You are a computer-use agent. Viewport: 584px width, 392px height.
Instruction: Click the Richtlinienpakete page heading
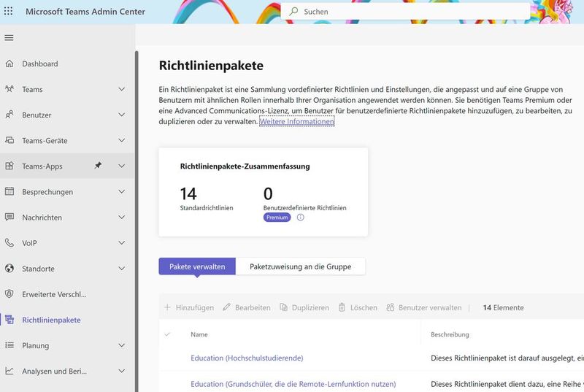click(x=211, y=66)
